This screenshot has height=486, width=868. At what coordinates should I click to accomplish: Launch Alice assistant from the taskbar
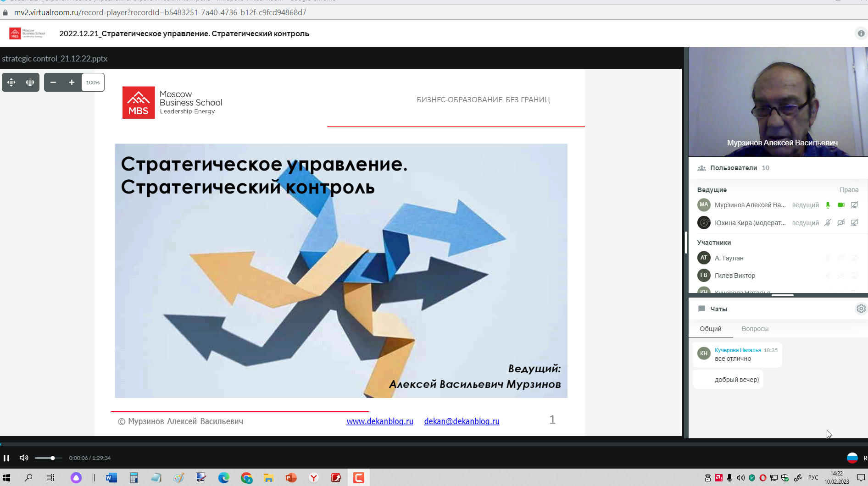click(x=76, y=478)
